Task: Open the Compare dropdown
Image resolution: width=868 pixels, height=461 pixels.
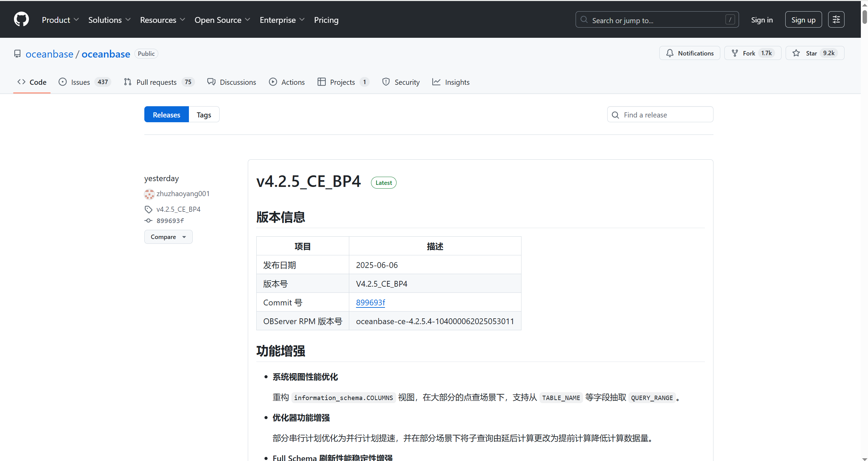Action: click(x=168, y=237)
